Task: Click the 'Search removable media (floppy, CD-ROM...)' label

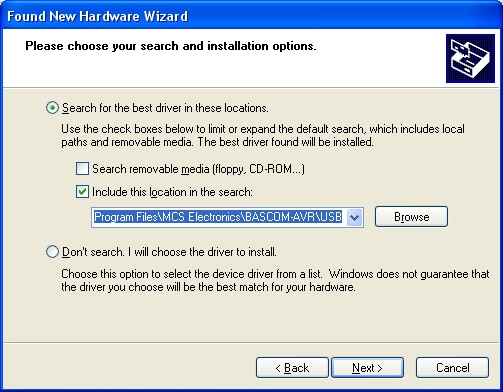Action: 198,169
